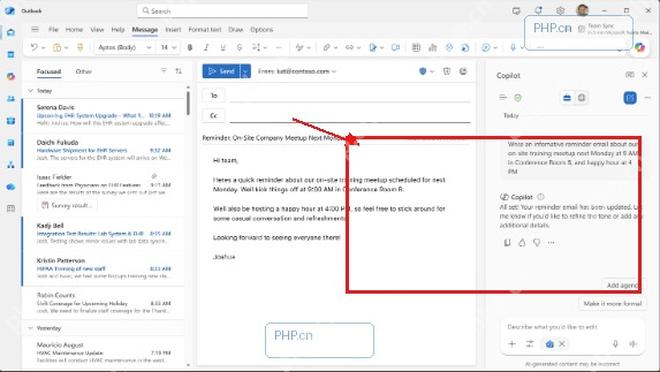Click the To button for recipients
Screen dimensions: 660x372
(x=214, y=96)
